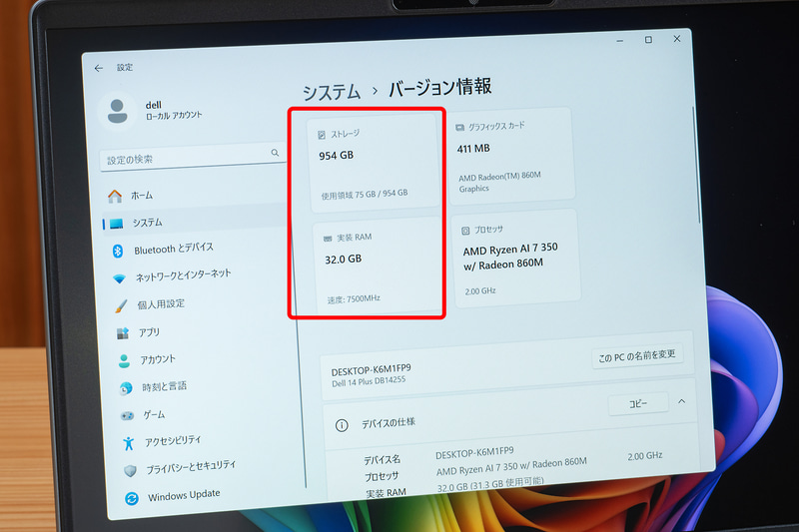Viewport: 799px width, 532px height.
Task: Close the Settings window
Action: pyautogui.click(x=677, y=39)
